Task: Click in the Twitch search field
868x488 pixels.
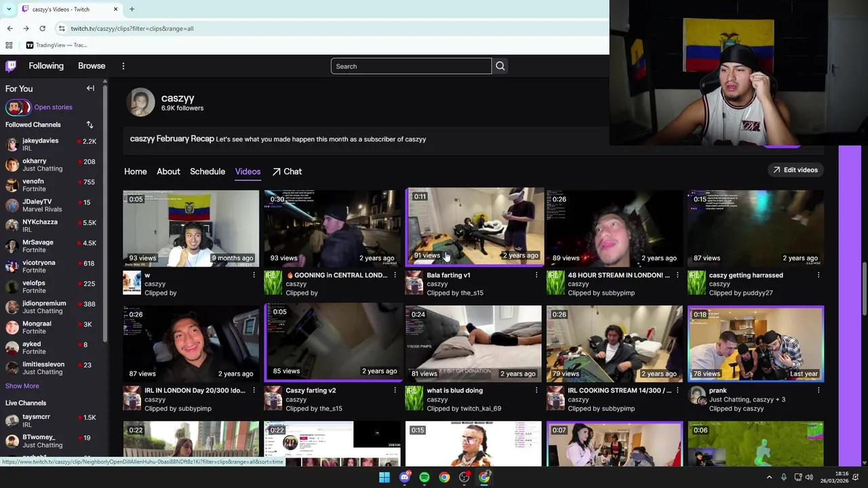Action: (x=411, y=66)
